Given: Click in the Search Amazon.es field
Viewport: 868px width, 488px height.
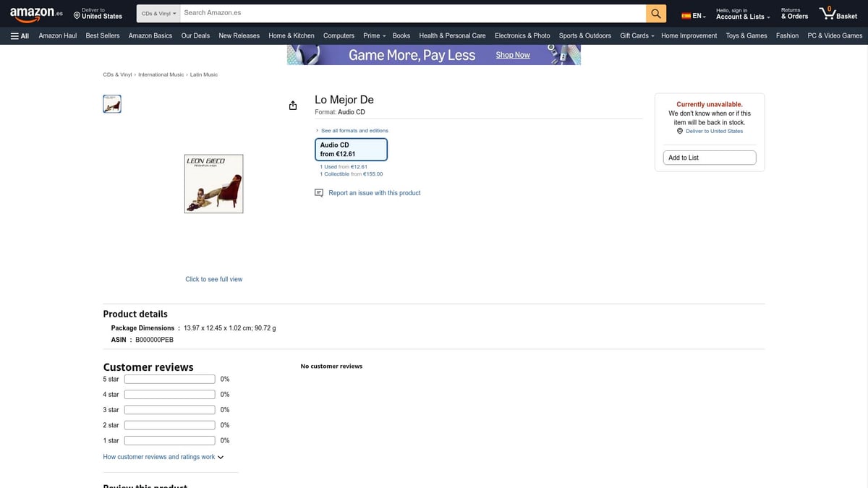Looking at the screenshot, I should click(x=412, y=13).
